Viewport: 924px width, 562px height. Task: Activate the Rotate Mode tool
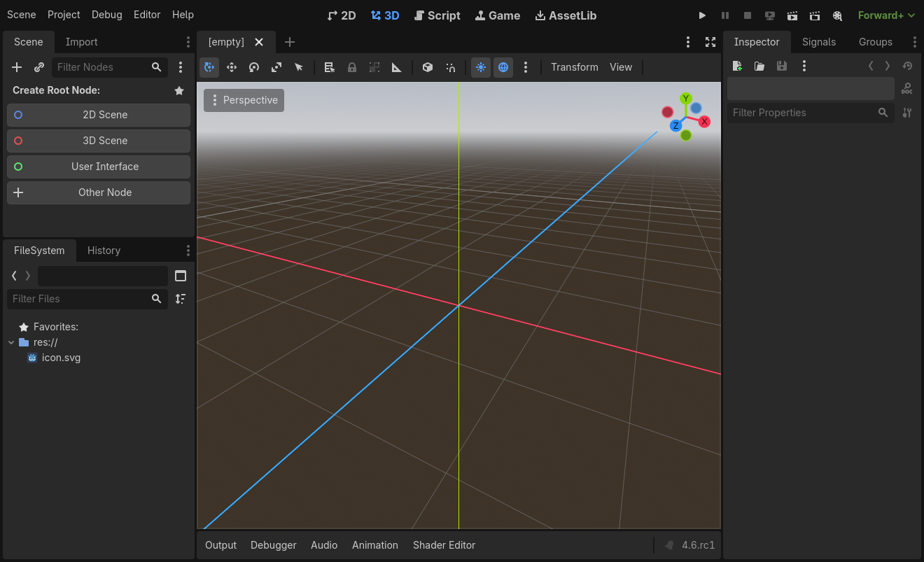pyautogui.click(x=254, y=66)
